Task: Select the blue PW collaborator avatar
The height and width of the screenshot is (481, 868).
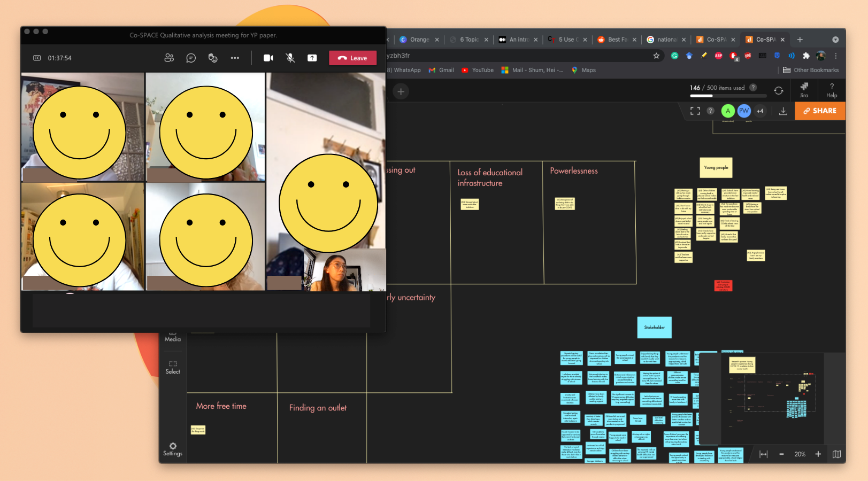Action: point(744,111)
